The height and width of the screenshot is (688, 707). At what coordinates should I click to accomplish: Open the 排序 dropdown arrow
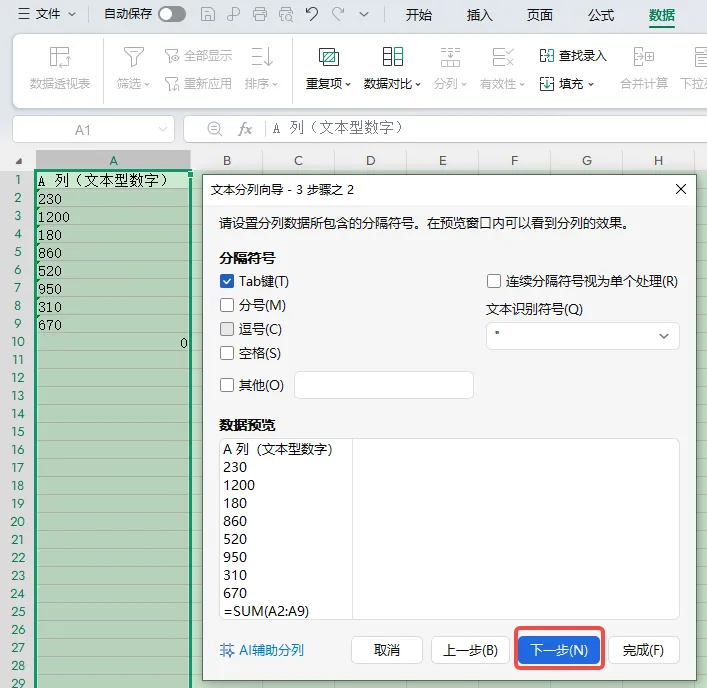point(275,84)
